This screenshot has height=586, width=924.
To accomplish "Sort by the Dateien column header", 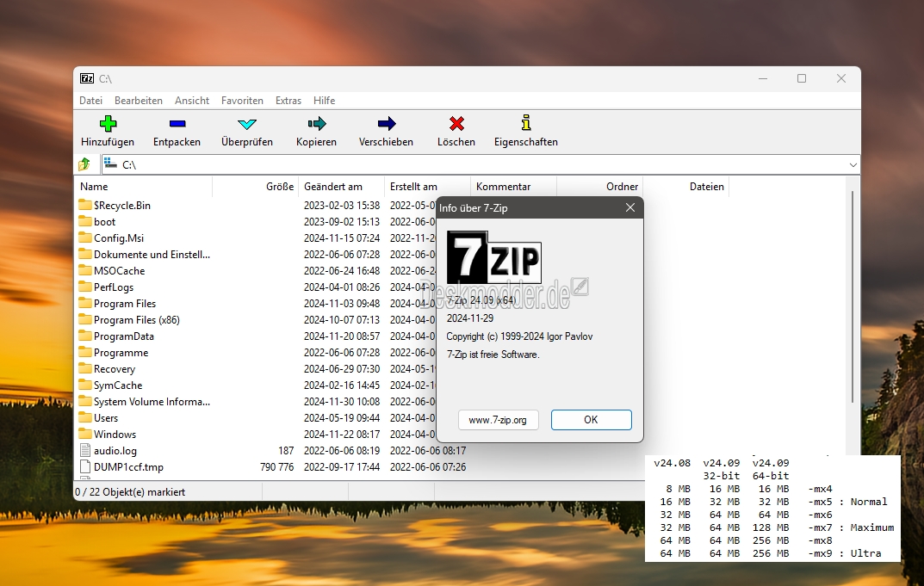I will tap(685, 187).
